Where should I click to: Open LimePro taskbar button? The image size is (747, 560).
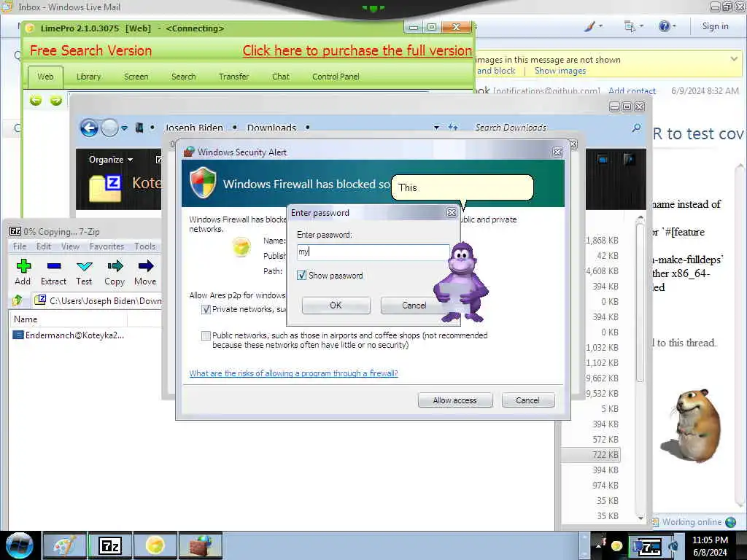pyautogui.click(x=155, y=545)
